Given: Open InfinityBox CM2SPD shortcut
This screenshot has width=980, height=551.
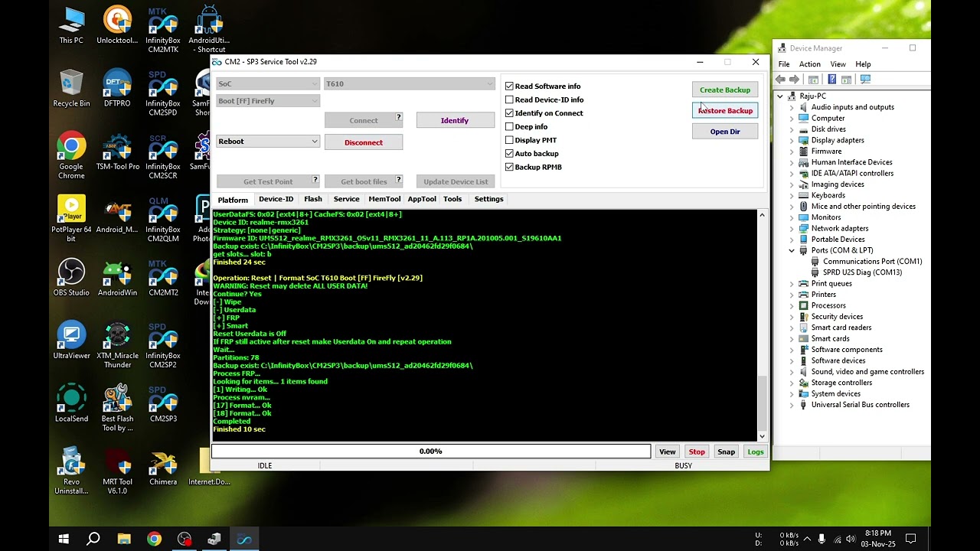Looking at the screenshot, I should [x=163, y=93].
